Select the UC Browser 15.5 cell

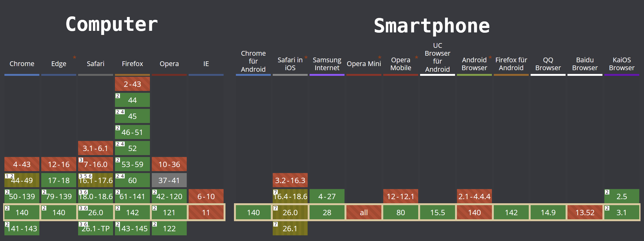point(437,212)
